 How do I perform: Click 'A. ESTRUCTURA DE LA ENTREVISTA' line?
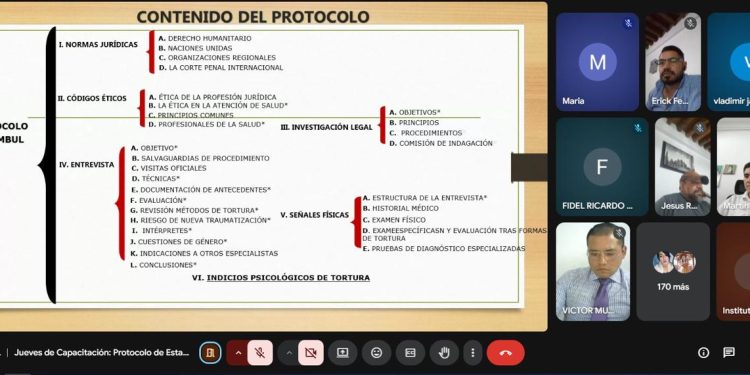pos(425,198)
